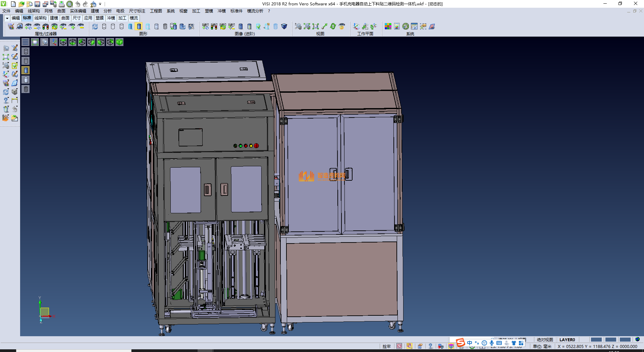Toggle the highlighted shaded cylinder display mode
This screenshot has width=644, height=352.
(139, 26)
